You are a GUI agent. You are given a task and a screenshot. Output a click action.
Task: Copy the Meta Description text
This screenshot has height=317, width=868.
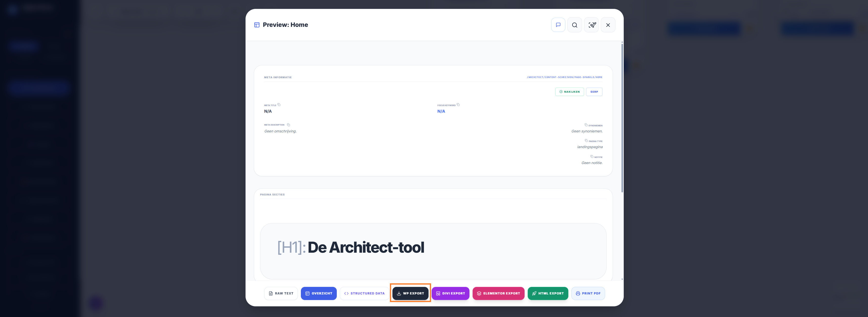click(288, 125)
